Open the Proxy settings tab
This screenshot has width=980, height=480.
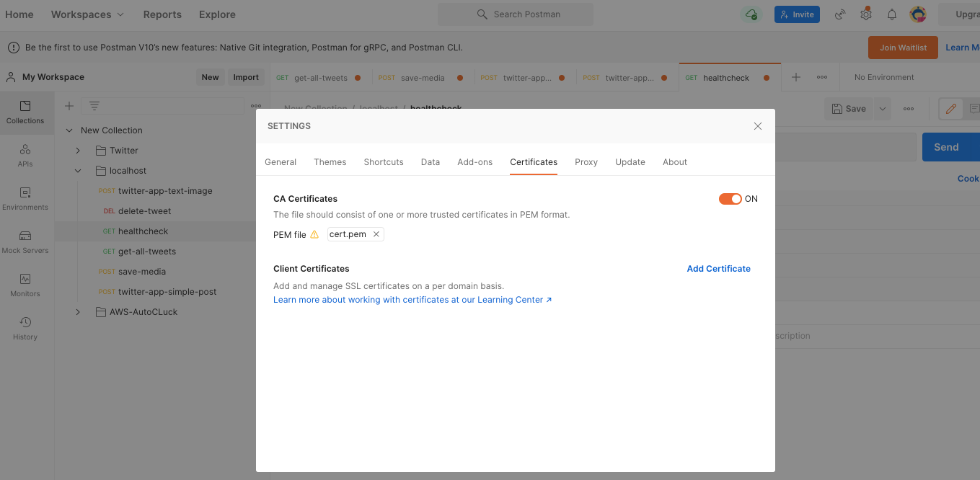click(586, 162)
